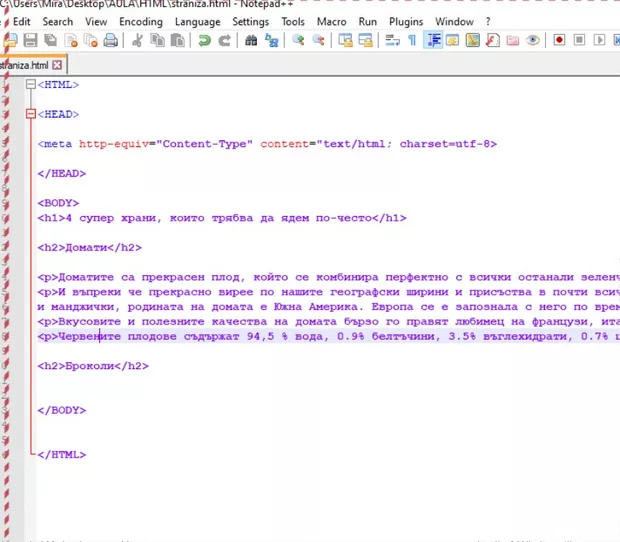This screenshot has height=542, width=620.
Task: Start macro recording with the red record button
Action: (x=559, y=41)
